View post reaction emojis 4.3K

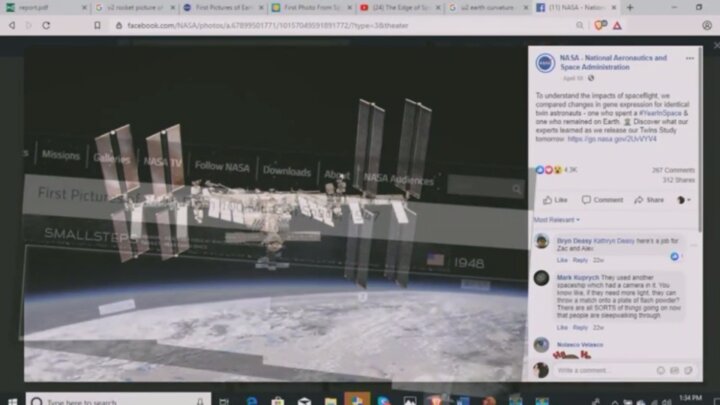point(556,170)
